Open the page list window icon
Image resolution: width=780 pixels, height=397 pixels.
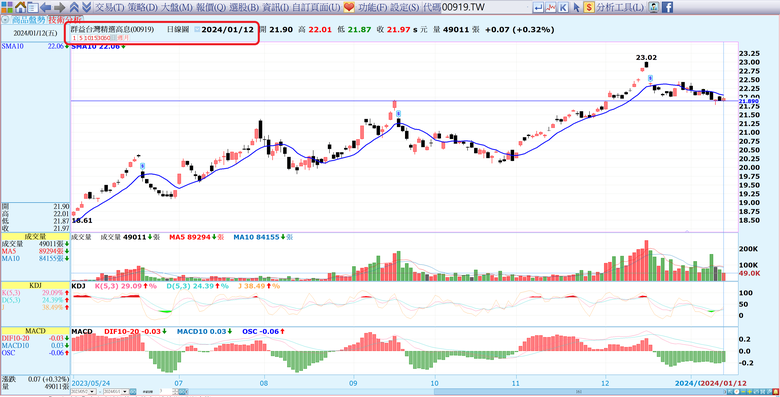click(33, 7)
